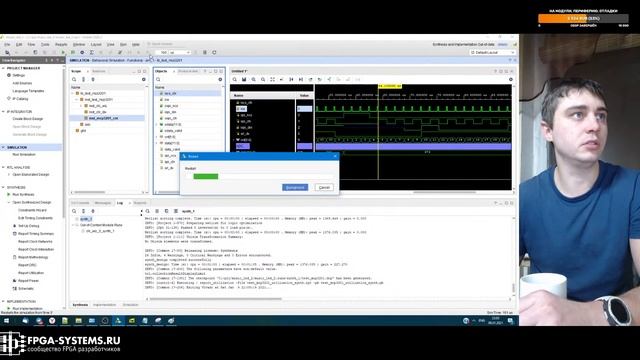Expand all in Scope panel toolbar
The image size is (640, 360).
click(x=93, y=80)
